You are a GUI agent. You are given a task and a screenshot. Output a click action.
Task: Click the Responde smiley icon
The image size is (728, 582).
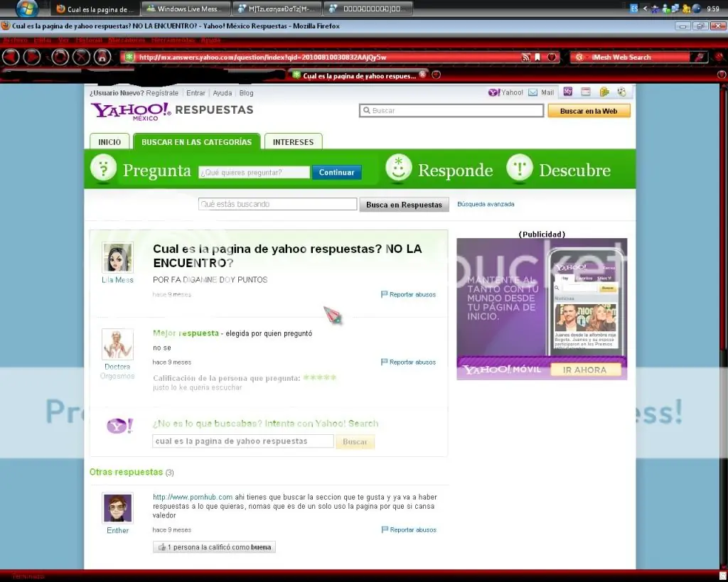click(398, 168)
